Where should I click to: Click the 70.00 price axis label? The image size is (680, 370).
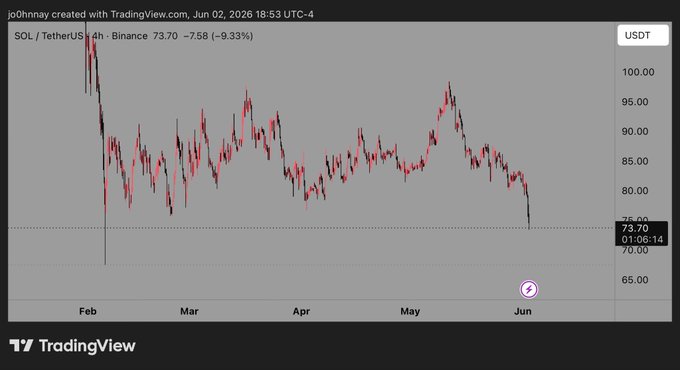click(x=635, y=250)
